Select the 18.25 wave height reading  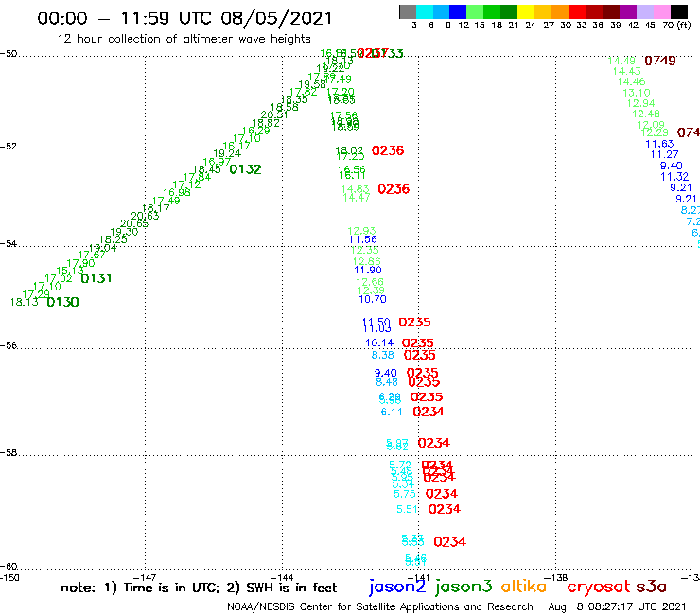(113, 239)
